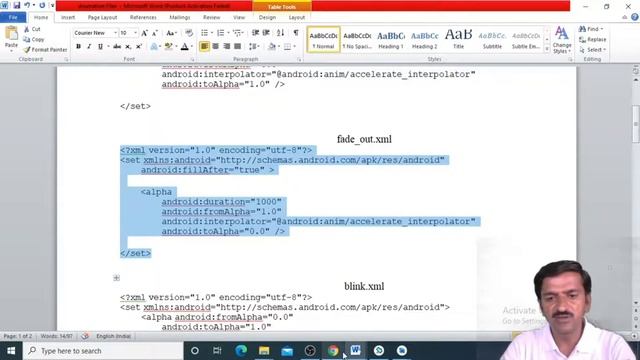The image size is (640, 360).
Task: Open File Explorer from taskbar
Action: point(264,351)
